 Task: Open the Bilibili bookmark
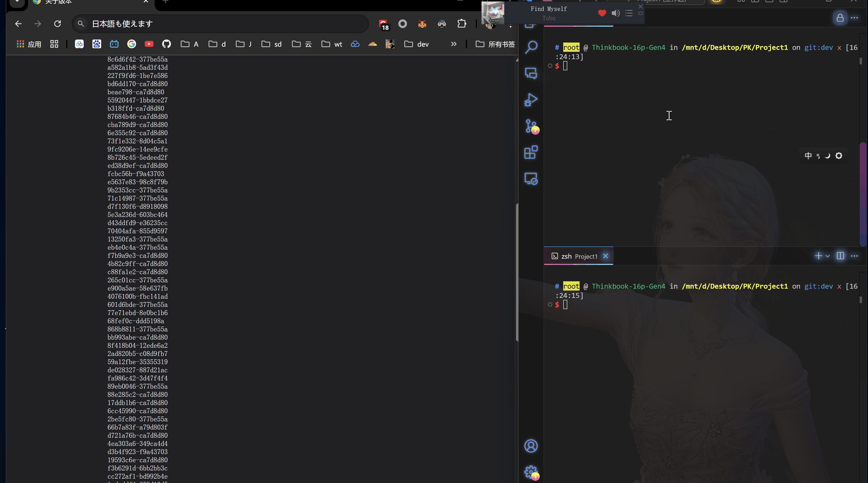point(114,44)
